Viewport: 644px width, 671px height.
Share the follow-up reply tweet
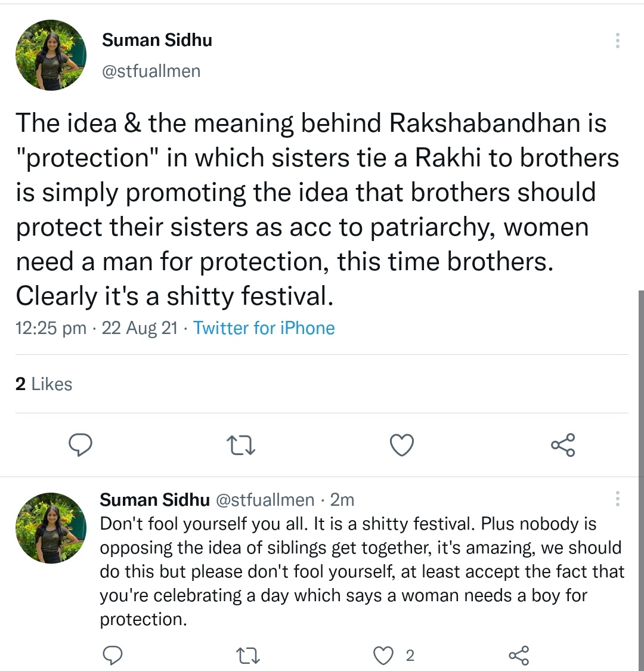pos(519,655)
